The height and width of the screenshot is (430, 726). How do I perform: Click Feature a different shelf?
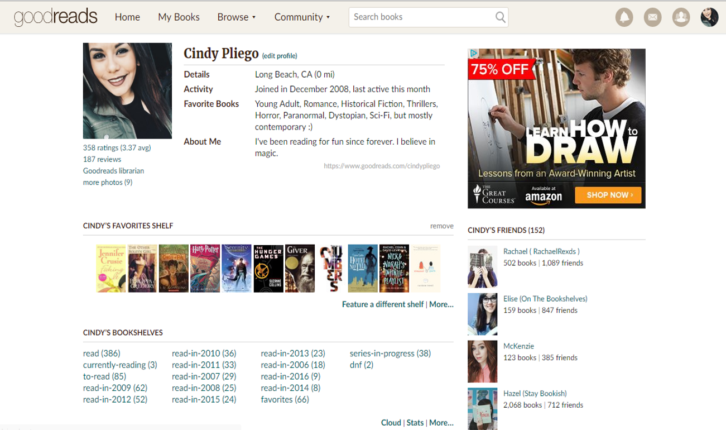pos(382,304)
